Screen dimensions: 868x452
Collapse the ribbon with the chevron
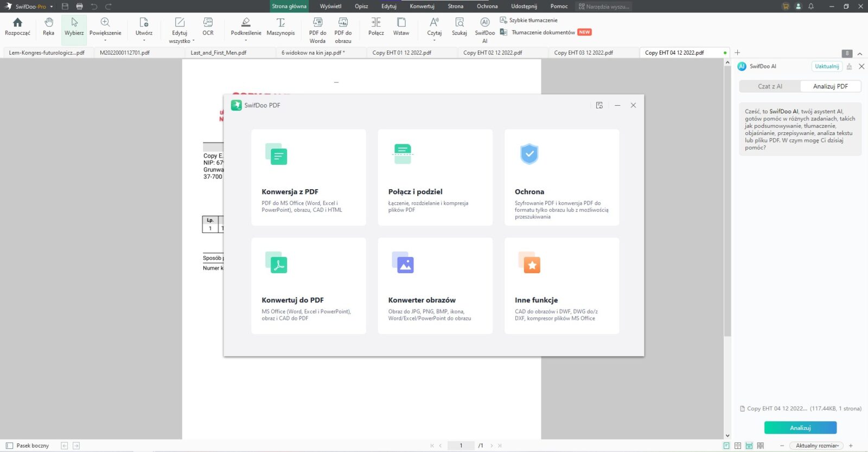(860, 54)
